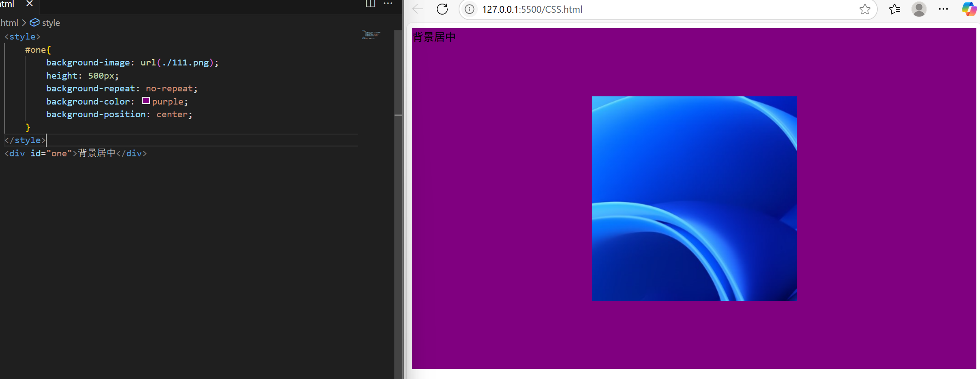Image resolution: width=980 pixels, height=379 pixels.
Task: Open the browser profile menu
Action: click(x=919, y=9)
